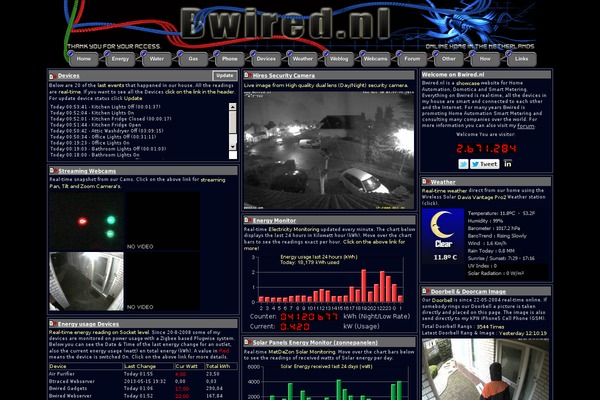Click the Devices panel header link
The height and width of the screenshot is (400, 600).
[x=69, y=76]
